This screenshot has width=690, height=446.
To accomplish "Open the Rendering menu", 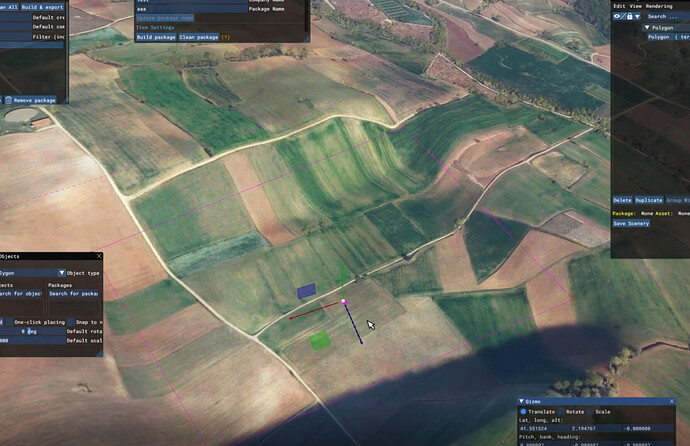I will coord(659,6).
